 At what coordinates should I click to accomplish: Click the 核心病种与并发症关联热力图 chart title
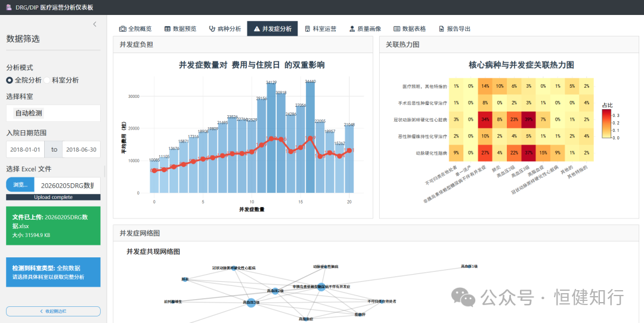click(x=521, y=65)
